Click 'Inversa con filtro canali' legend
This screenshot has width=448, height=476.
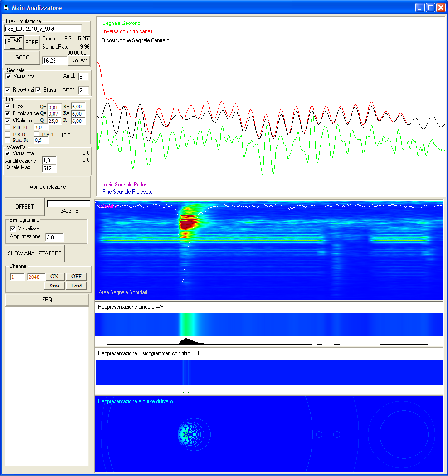pos(127,31)
